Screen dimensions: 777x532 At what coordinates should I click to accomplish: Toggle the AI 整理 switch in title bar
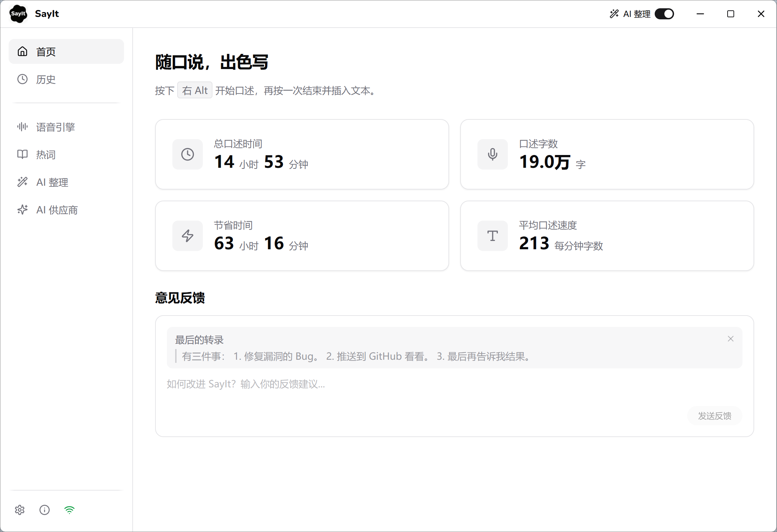664,14
